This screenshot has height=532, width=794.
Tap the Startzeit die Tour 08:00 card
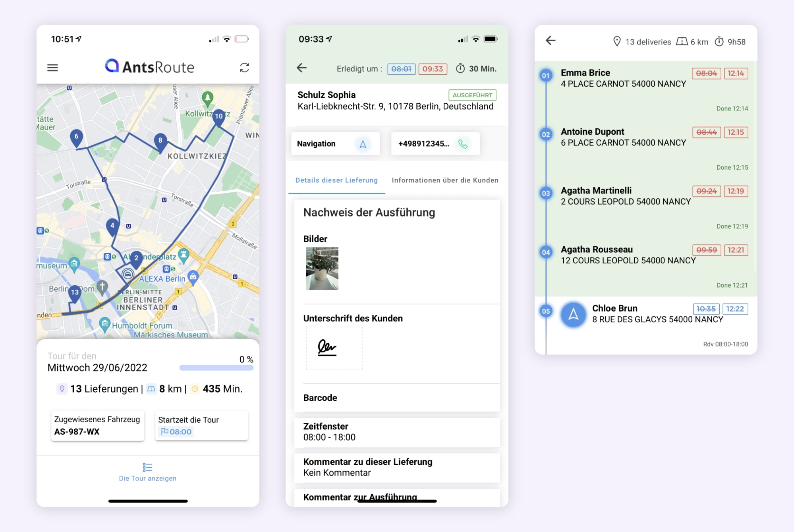click(201, 426)
